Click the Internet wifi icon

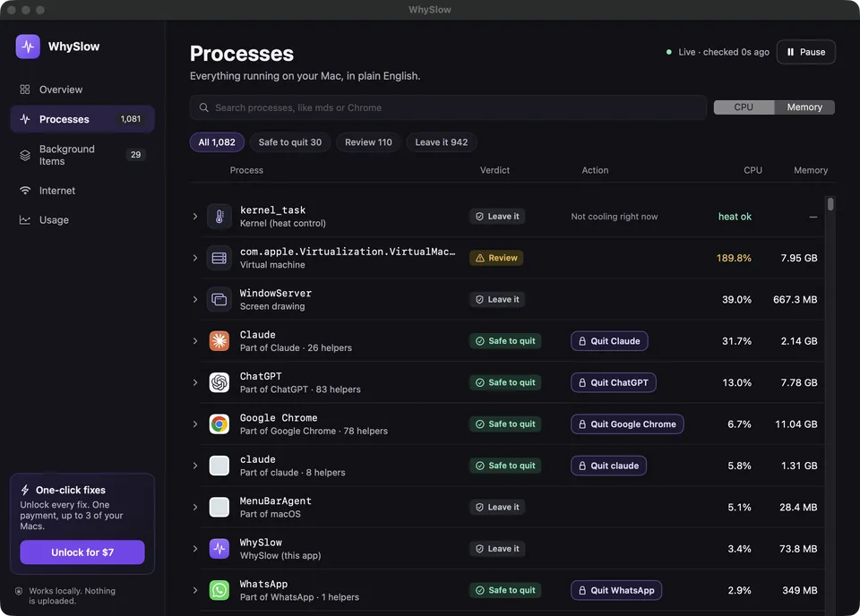point(25,190)
